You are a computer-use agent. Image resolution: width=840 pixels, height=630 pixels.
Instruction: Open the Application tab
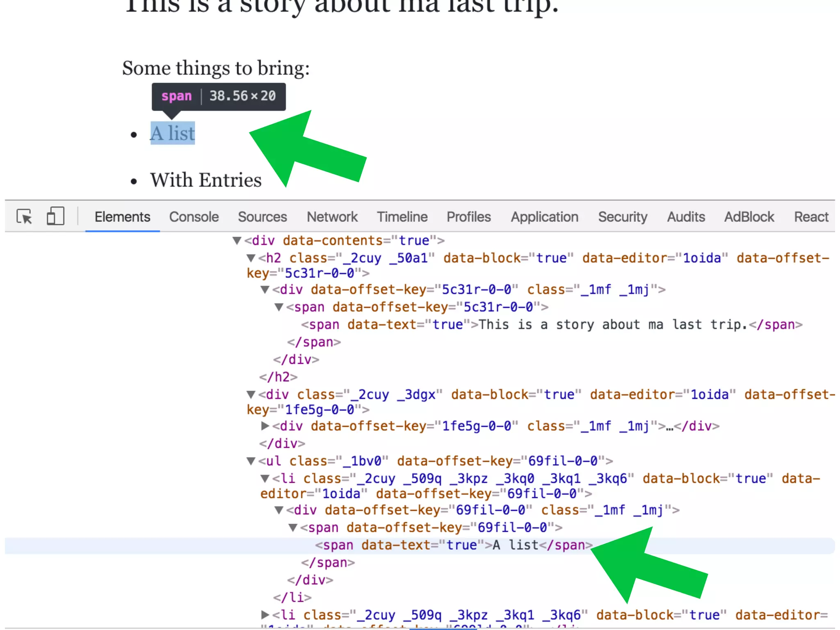point(544,217)
